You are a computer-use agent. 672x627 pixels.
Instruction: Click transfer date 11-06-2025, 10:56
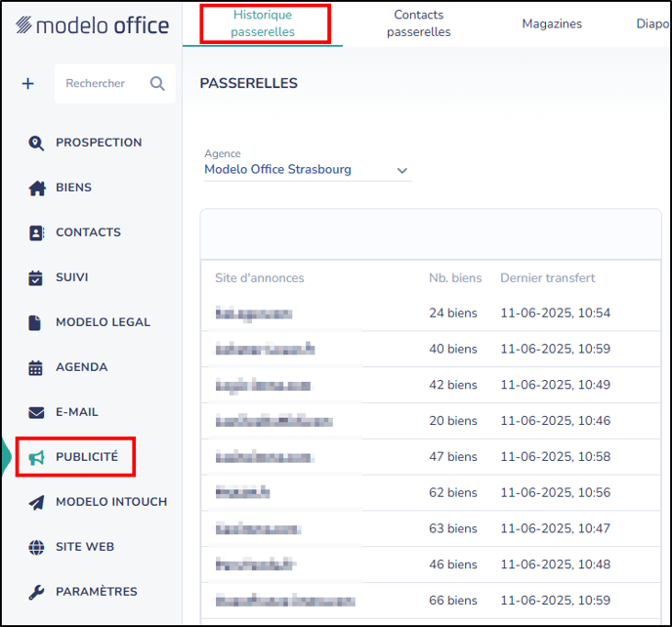coord(556,493)
